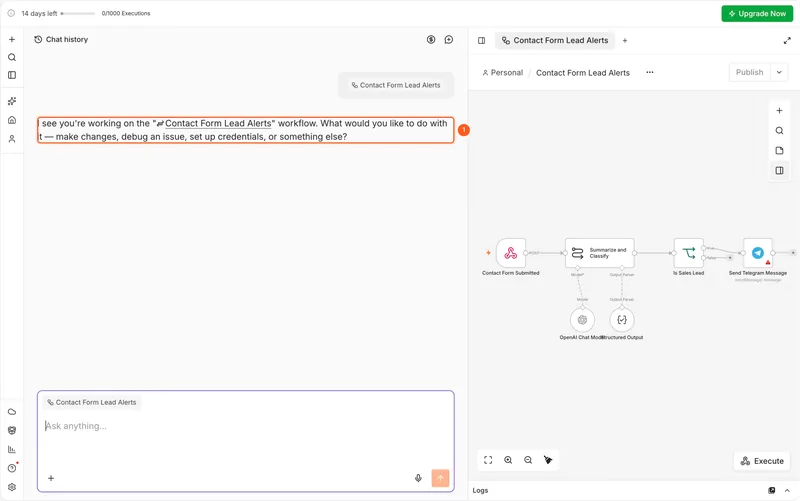The width and height of the screenshot is (800, 501).
Task: Click the plus icon in left sidebar
Action: pyautogui.click(x=12, y=39)
